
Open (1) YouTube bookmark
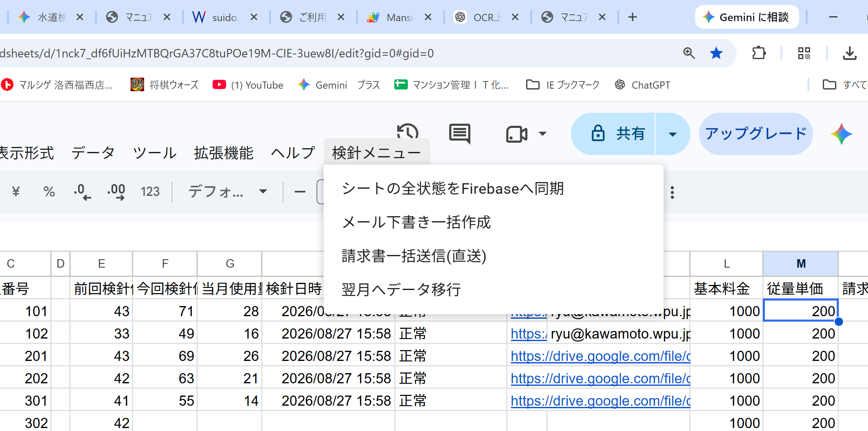(x=248, y=85)
